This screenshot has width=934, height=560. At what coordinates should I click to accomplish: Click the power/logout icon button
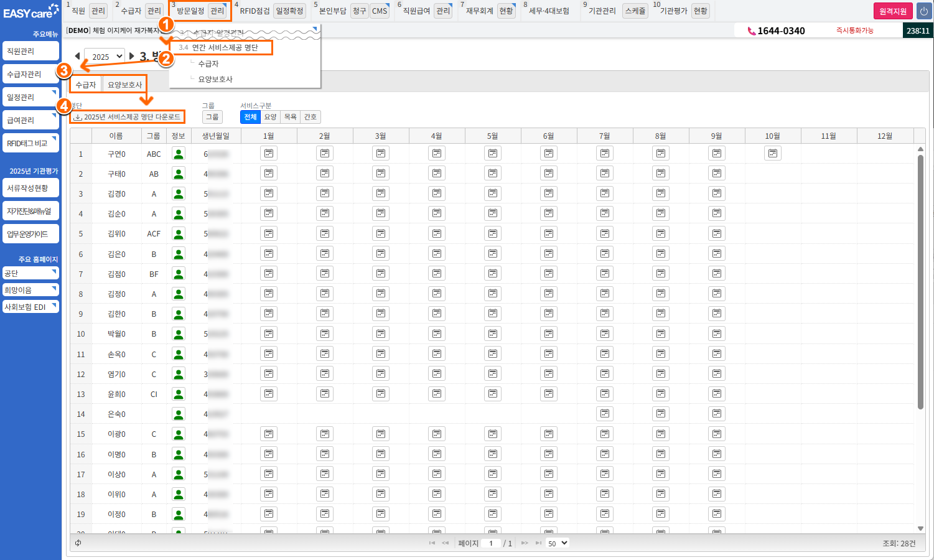923,11
